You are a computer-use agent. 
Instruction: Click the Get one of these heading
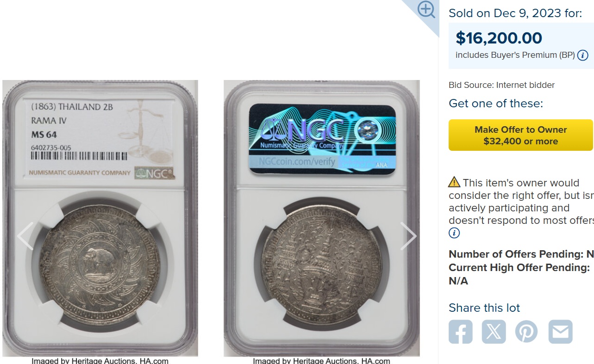click(x=496, y=103)
